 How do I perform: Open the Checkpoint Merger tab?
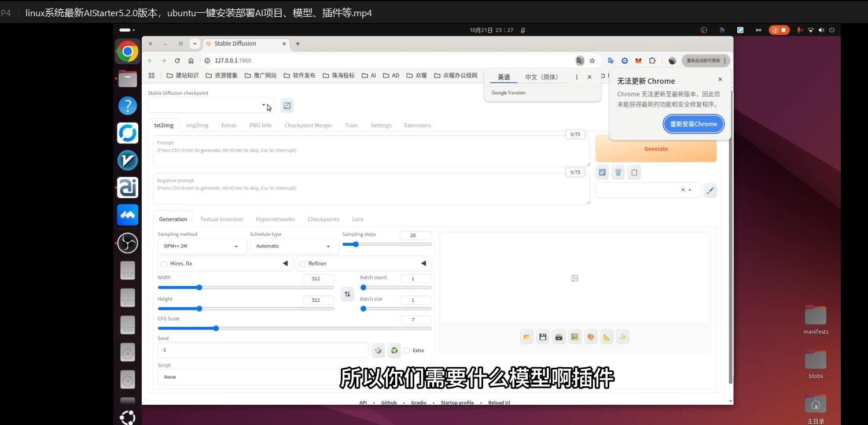click(308, 125)
